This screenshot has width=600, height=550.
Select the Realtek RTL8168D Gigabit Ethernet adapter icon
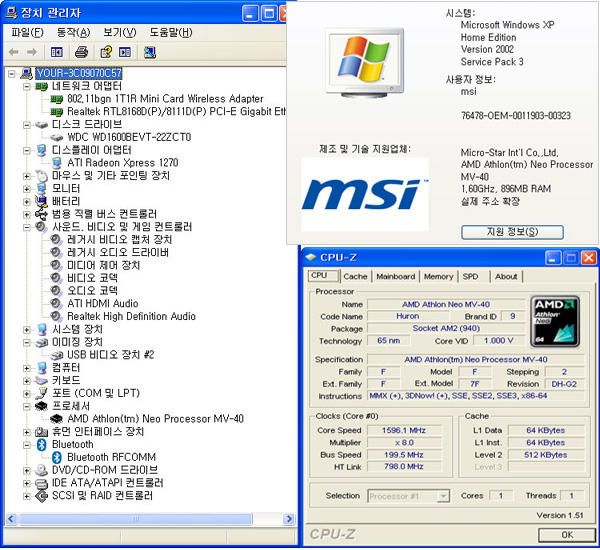pos(57,112)
